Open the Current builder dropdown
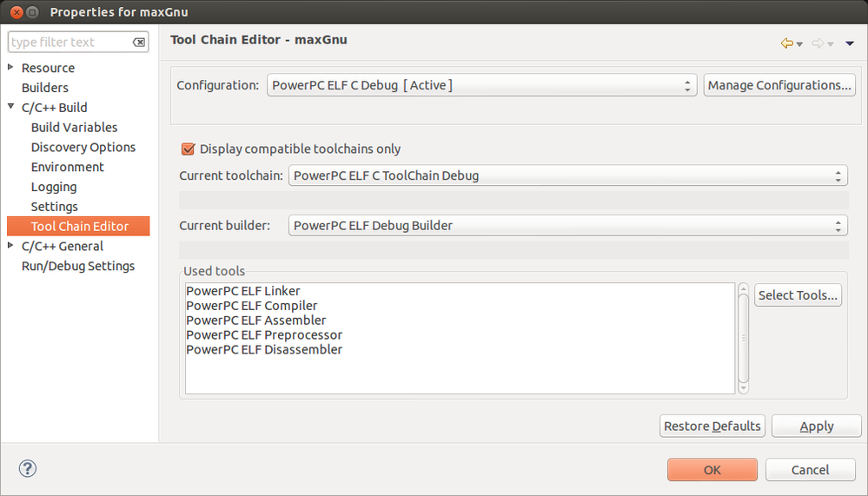Screen dimensions: 868x496 pos(567,226)
